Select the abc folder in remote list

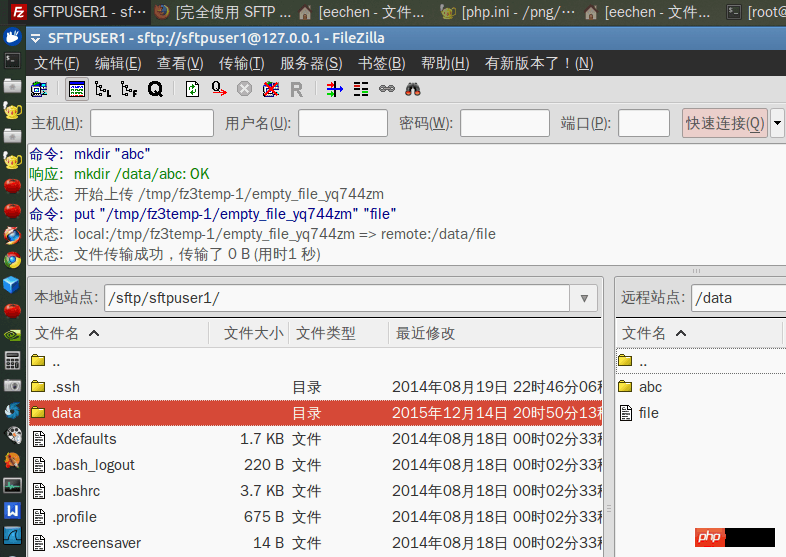pyautogui.click(x=701, y=387)
